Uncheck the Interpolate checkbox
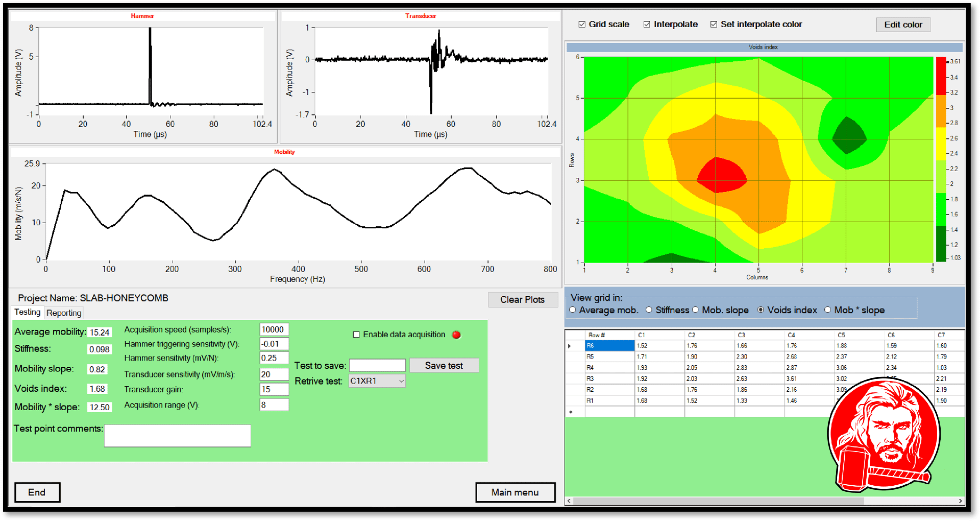Viewport: 980px width, 521px height. click(x=647, y=25)
